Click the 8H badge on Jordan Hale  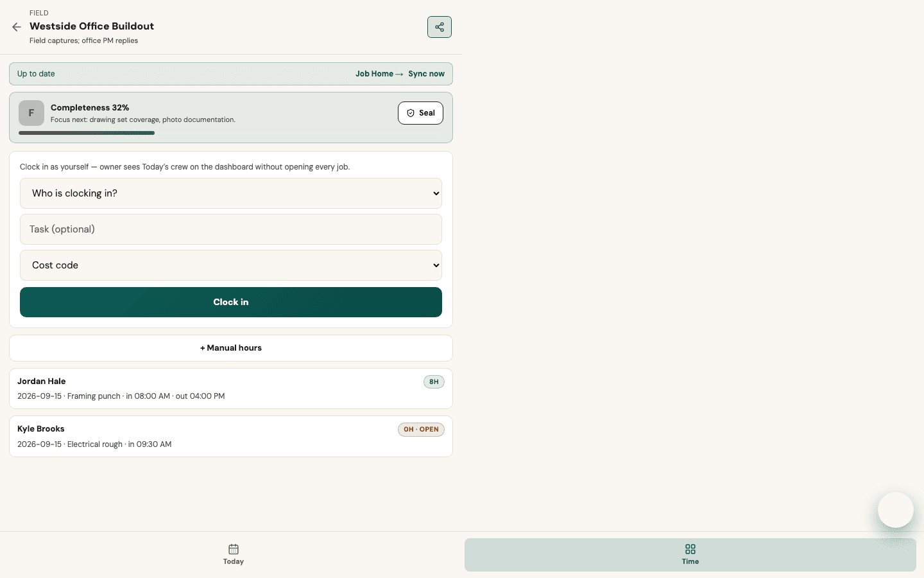pos(434,382)
